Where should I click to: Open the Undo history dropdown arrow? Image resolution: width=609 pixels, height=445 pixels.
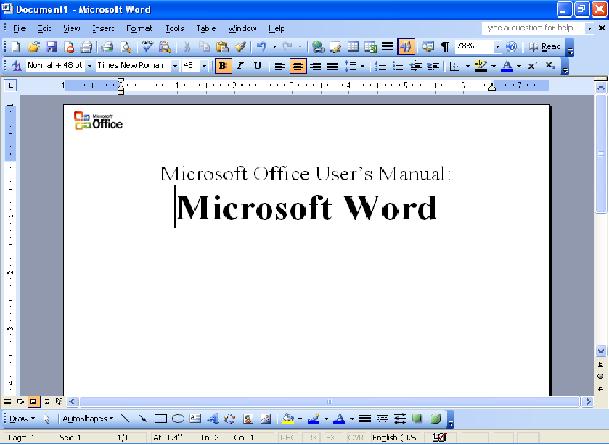point(275,47)
